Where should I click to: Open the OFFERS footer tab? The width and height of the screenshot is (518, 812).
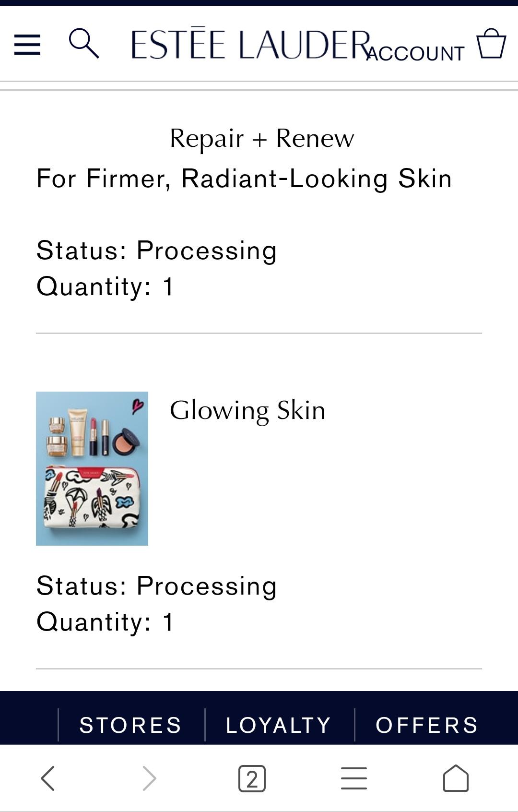(x=427, y=725)
